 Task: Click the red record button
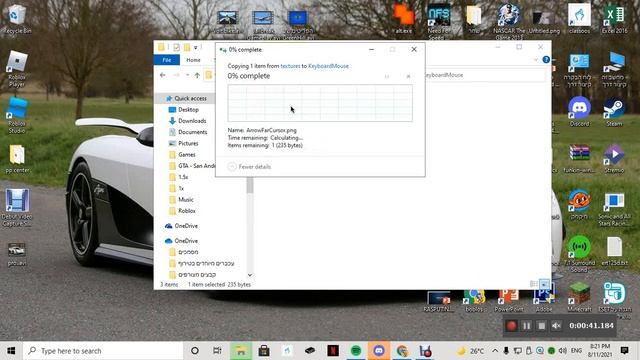click(511, 326)
